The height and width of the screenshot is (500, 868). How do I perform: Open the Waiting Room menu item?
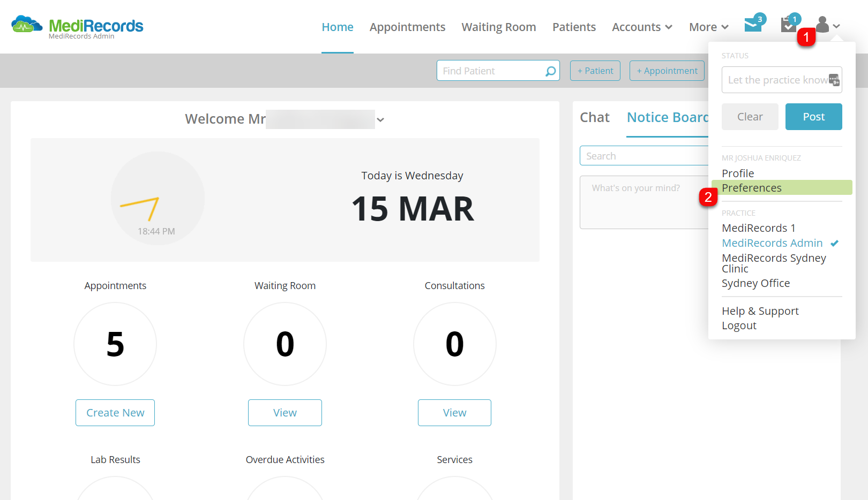pyautogui.click(x=499, y=27)
